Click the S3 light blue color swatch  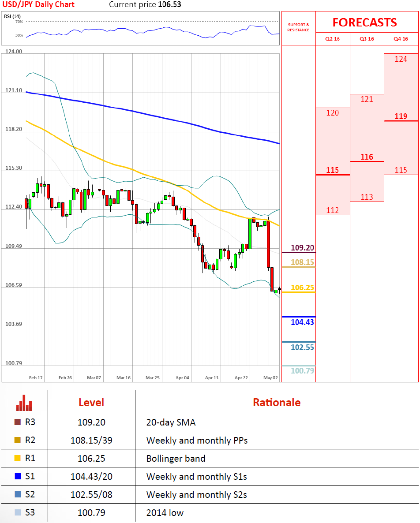pyautogui.click(x=18, y=512)
